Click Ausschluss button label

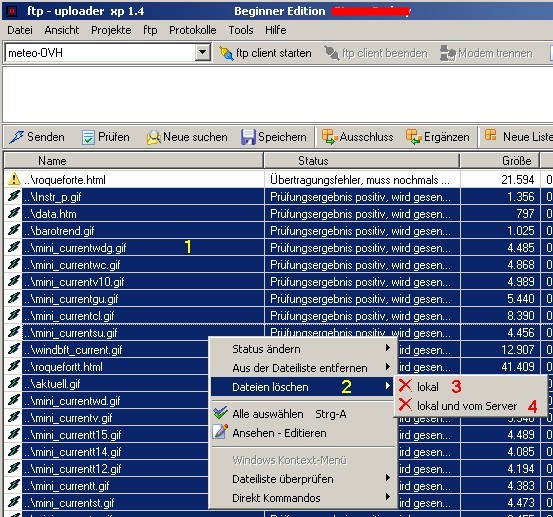point(366,137)
